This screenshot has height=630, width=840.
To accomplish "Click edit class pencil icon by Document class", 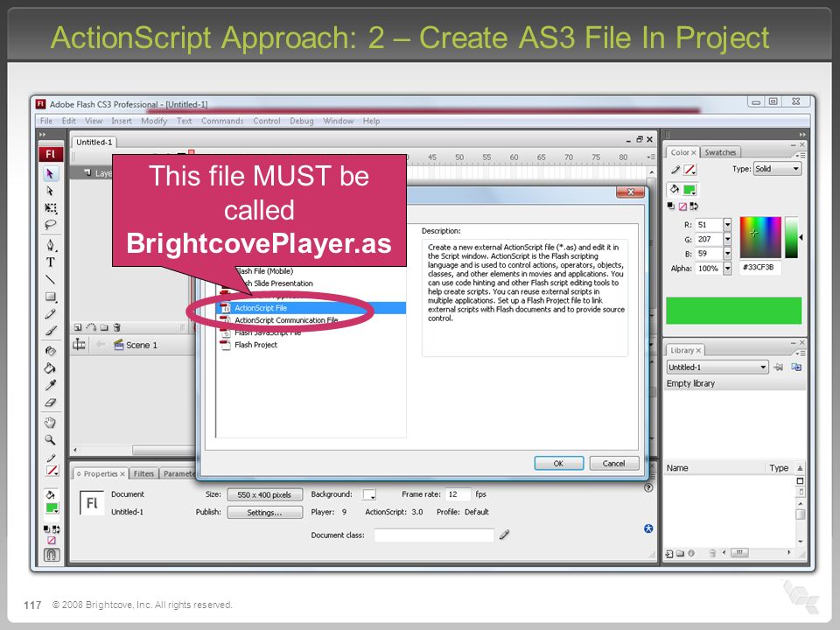I will (504, 534).
